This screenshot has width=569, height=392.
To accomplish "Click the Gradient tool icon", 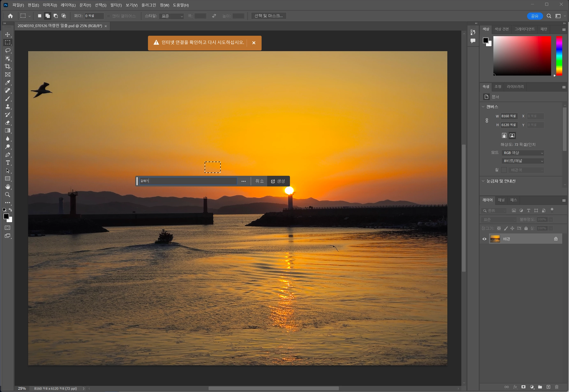I will 8,131.
